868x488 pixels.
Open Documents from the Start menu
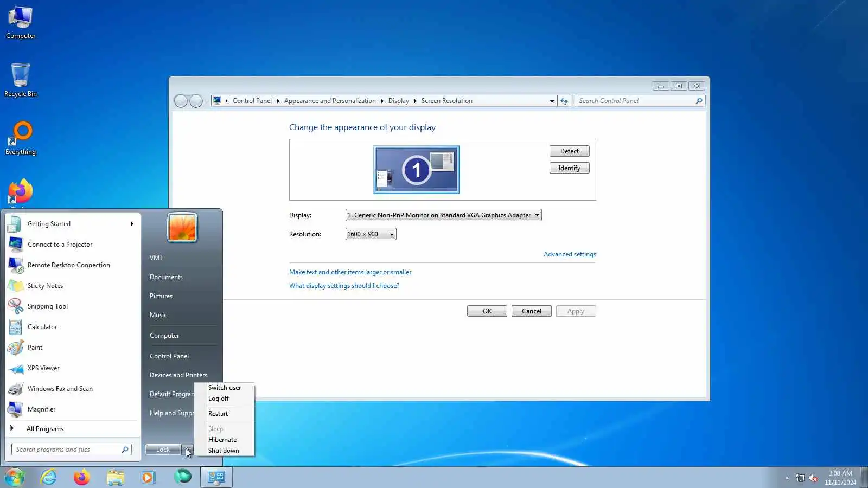coord(166,277)
